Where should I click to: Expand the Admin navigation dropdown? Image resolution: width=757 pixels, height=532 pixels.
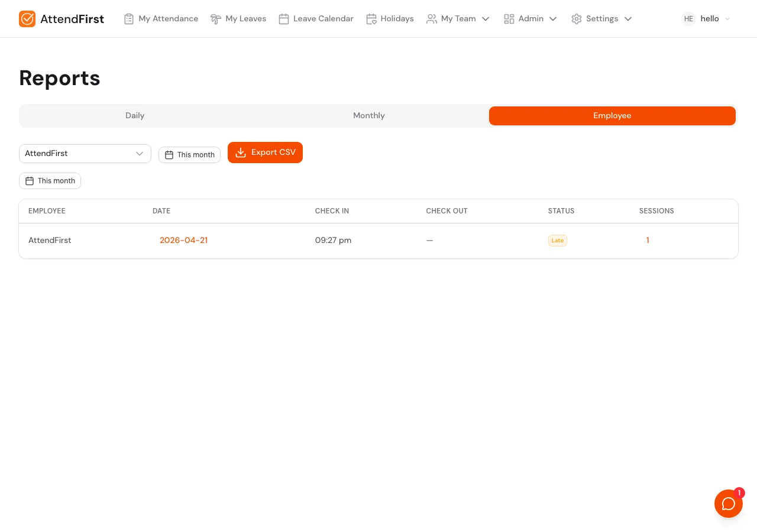(x=553, y=18)
